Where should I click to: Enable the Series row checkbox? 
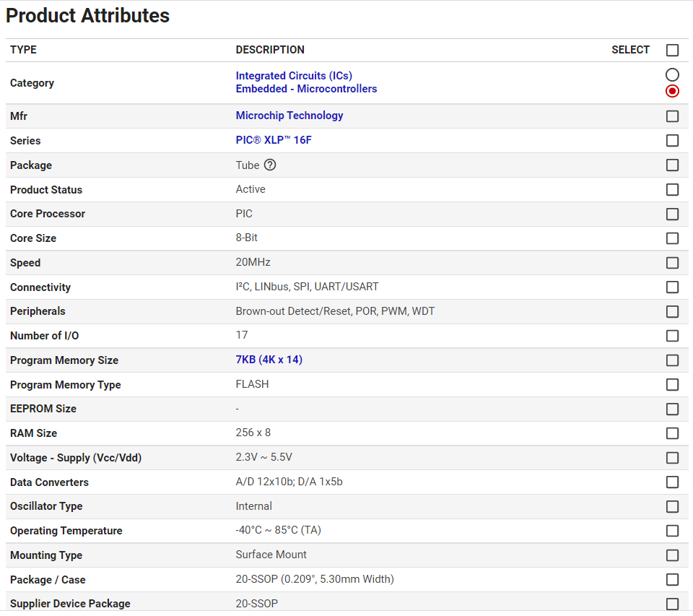[672, 141]
